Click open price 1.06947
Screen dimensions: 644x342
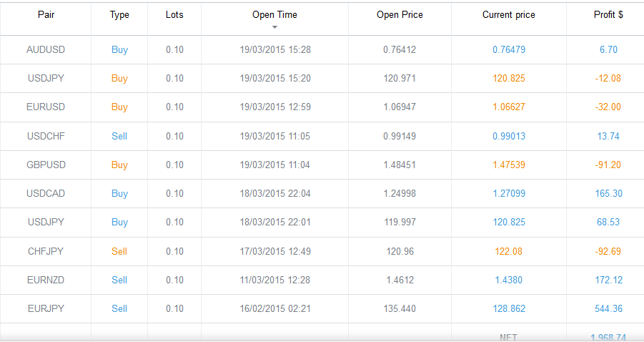pos(400,107)
